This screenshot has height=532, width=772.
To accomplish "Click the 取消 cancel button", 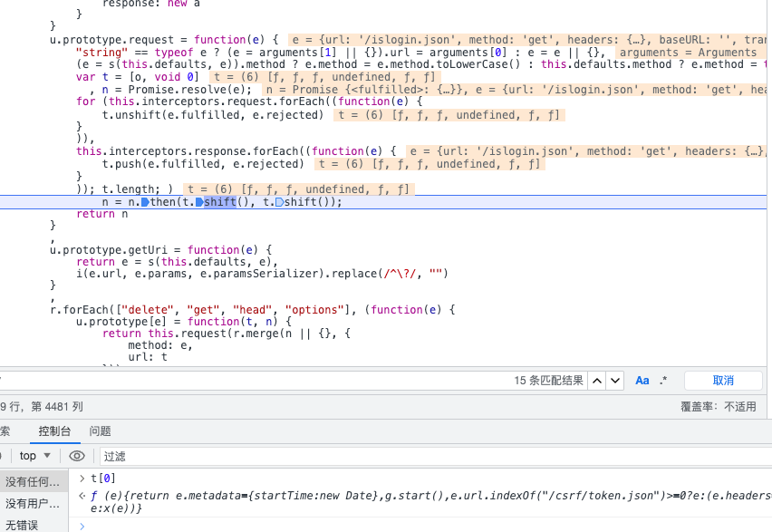I will coord(723,381).
